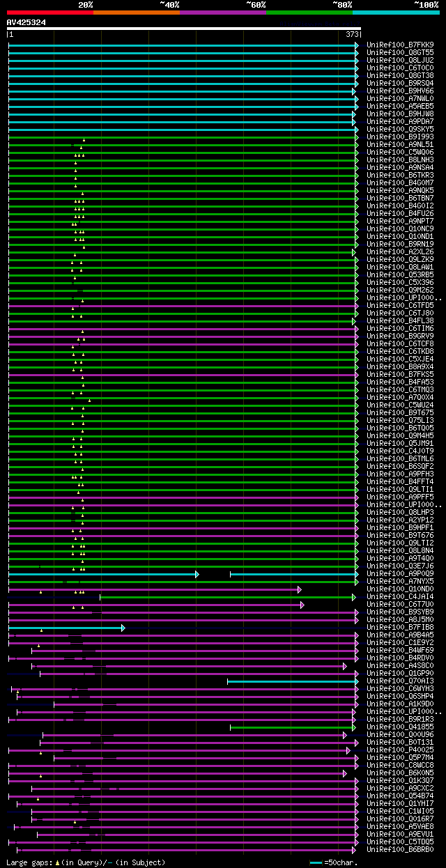The height and width of the screenshot is (868, 446).
Task: Select the UniRef100_Q8LAW1 label
Action: click(x=400, y=268)
